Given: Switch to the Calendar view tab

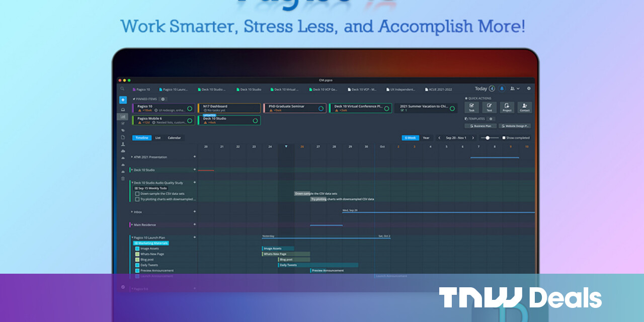Looking at the screenshot, I should pos(174,138).
